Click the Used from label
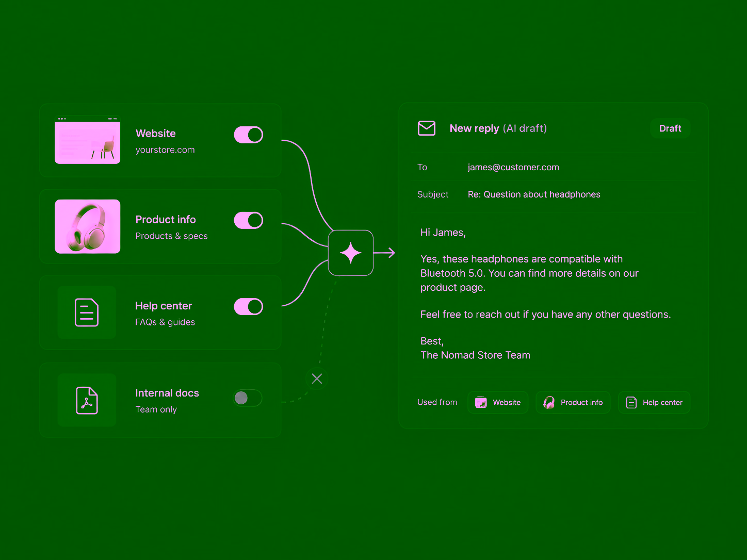The image size is (747, 560). click(x=437, y=402)
